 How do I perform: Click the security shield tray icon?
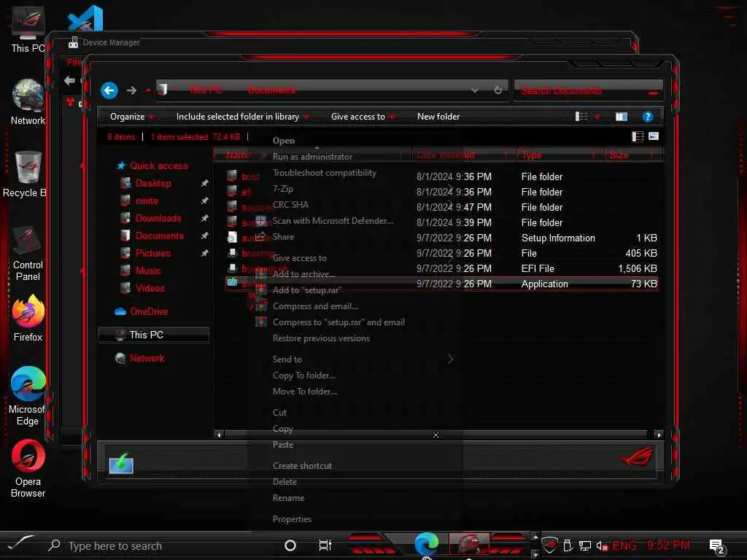point(550,545)
